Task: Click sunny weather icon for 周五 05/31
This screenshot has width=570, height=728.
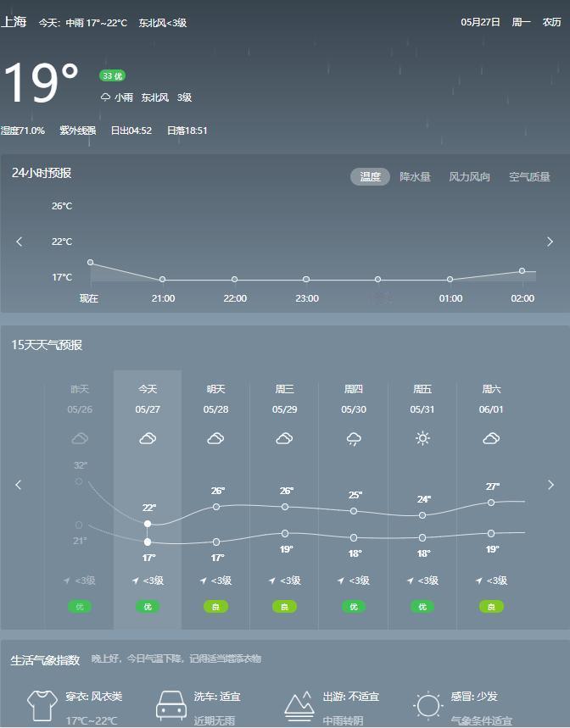Action: (422, 438)
